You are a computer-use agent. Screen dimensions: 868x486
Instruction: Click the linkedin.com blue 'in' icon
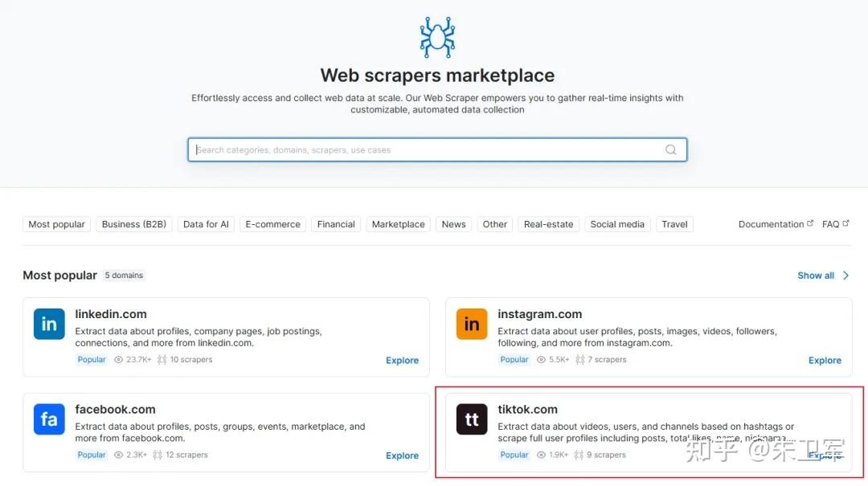tap(49, 324)
